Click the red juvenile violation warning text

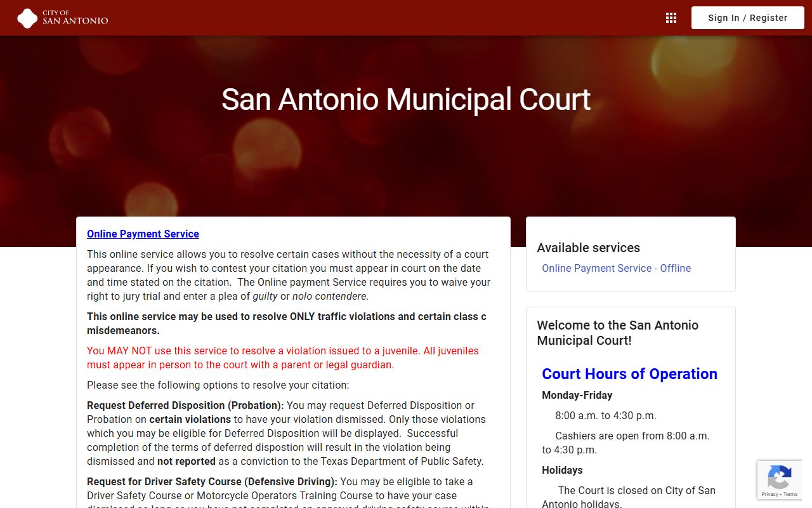pos(283,358)
